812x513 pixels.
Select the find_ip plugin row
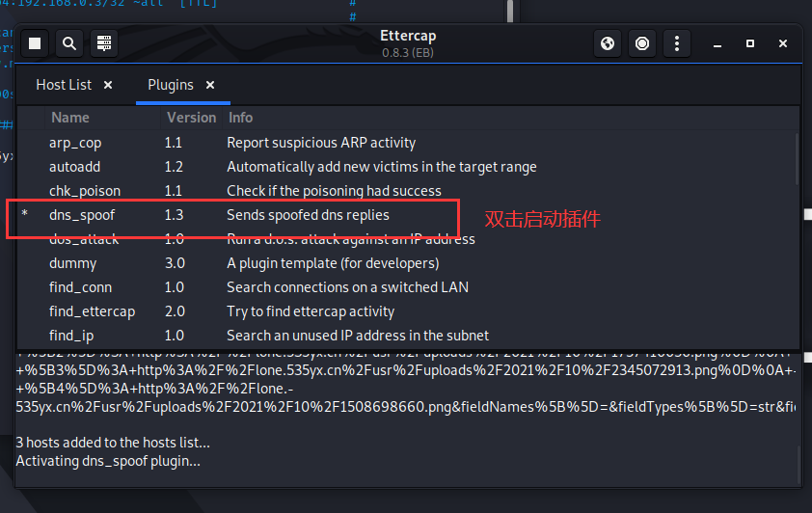[407, 336]
